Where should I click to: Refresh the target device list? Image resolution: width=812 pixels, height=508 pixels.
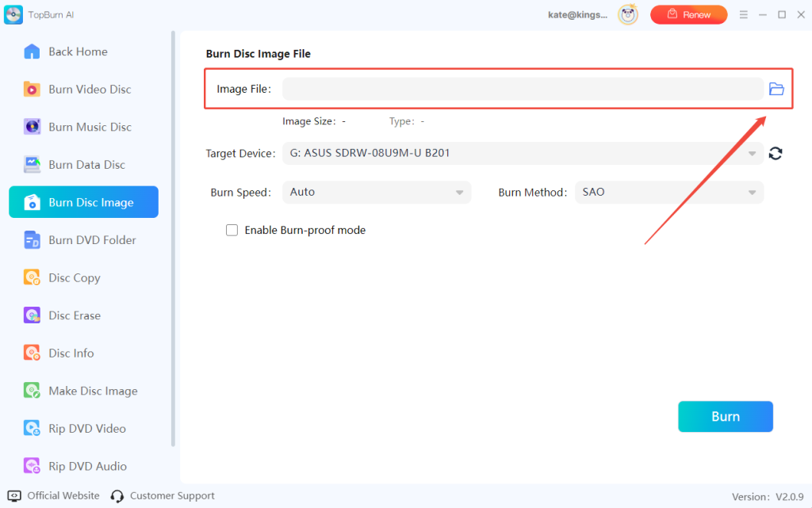click(776, 153)
